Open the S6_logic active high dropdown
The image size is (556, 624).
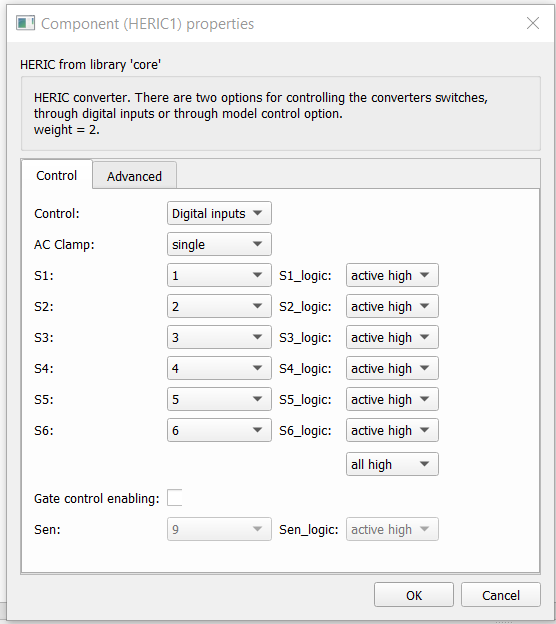pyautogui.click(x=392, y=430)
